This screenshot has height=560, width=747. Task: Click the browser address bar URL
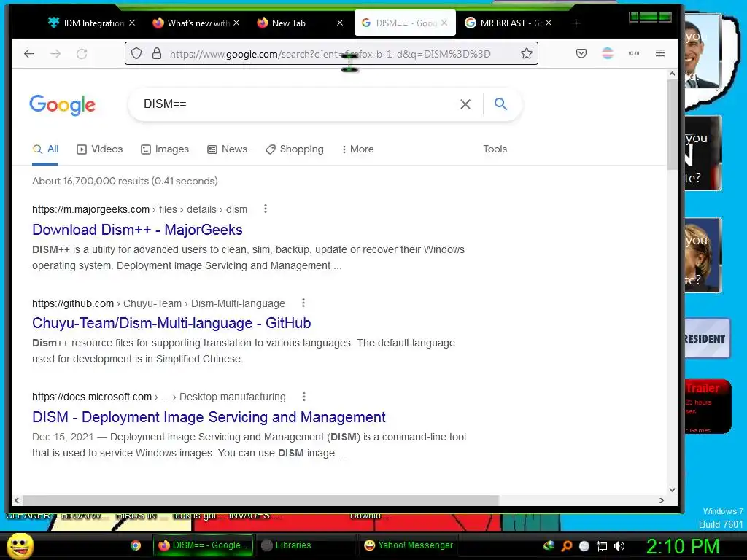(330, 54)
